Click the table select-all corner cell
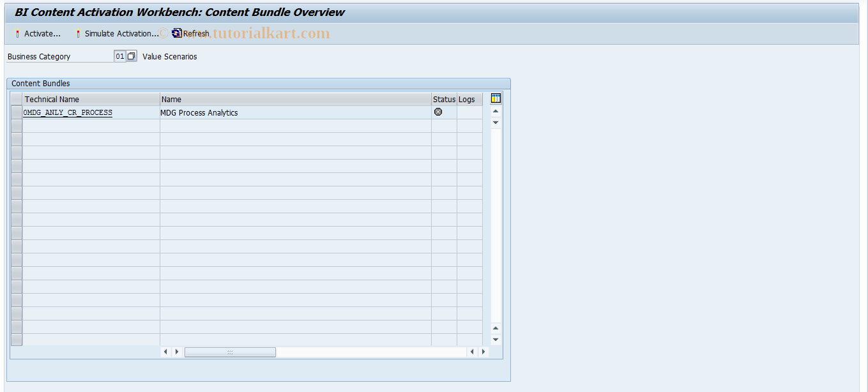Screen dimensions: 868x392 (x=17, y=99)
